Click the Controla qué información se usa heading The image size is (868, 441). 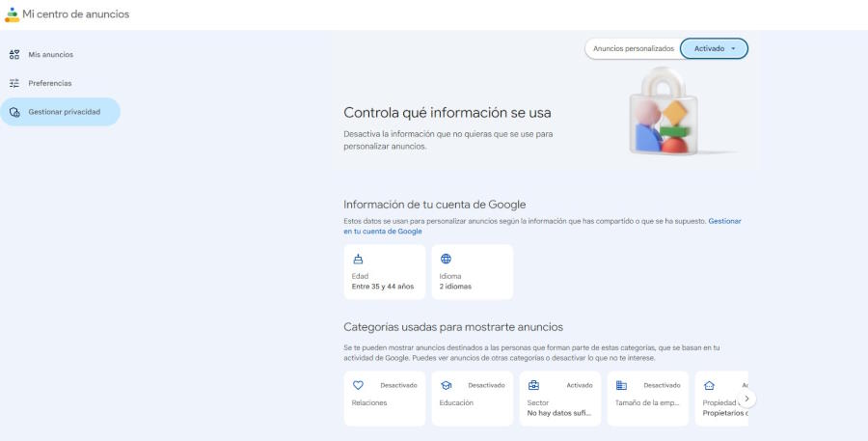click(448, 113)
